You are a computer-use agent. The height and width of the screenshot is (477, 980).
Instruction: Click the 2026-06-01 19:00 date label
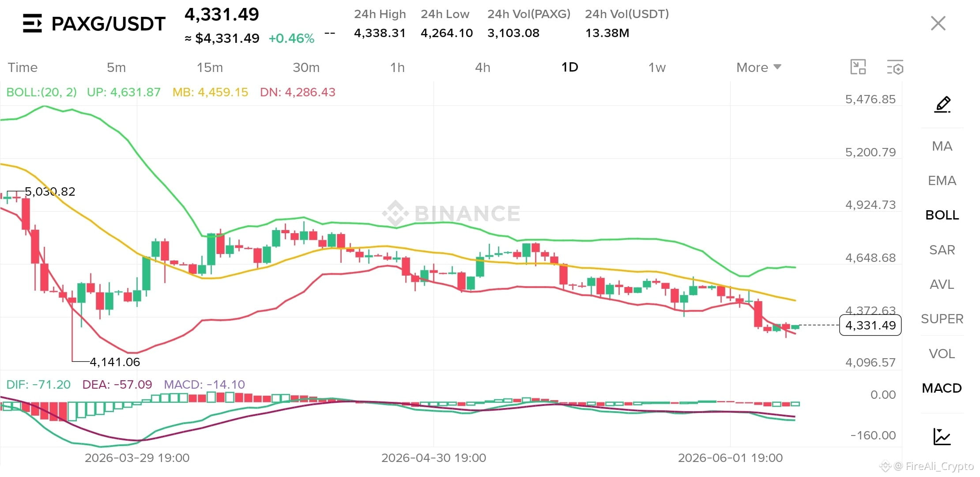730,458
